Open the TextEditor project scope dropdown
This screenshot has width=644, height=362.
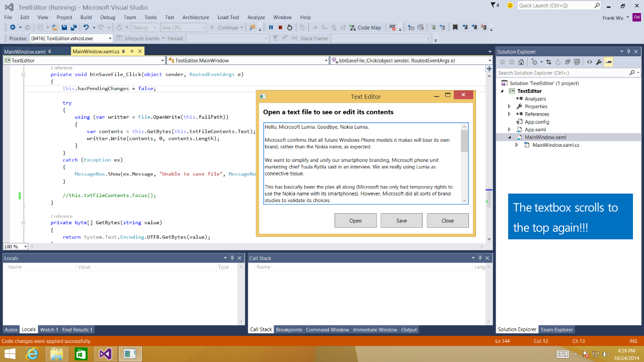[x=84, y=60]
